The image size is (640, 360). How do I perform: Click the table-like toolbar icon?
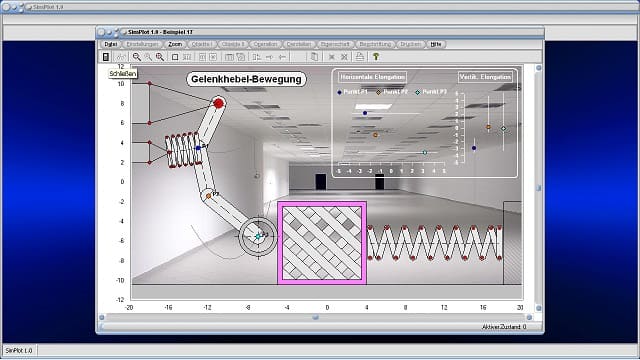(229, 57)
